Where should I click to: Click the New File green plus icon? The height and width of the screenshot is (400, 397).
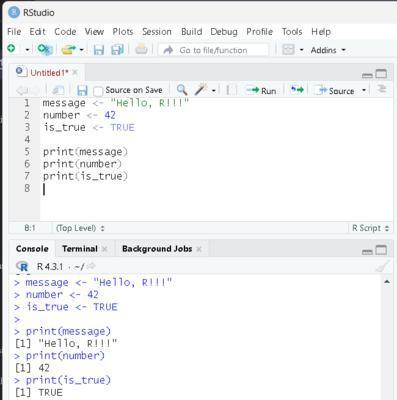pos(12,49)
